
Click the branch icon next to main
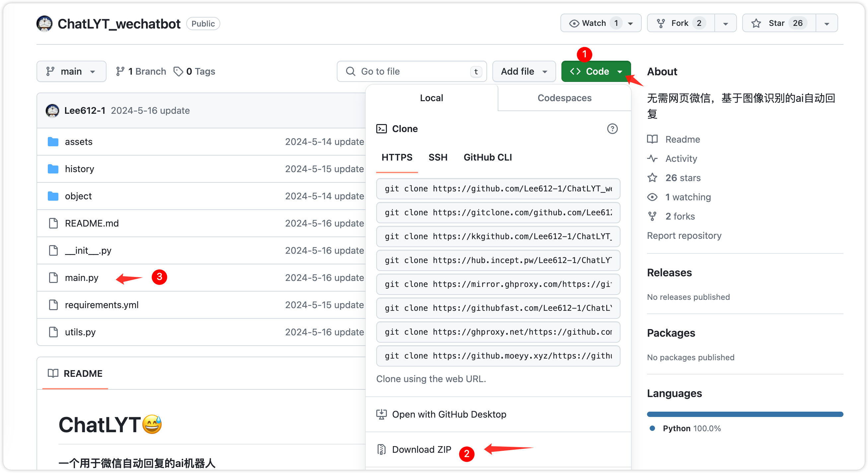[x=51, y=71]
